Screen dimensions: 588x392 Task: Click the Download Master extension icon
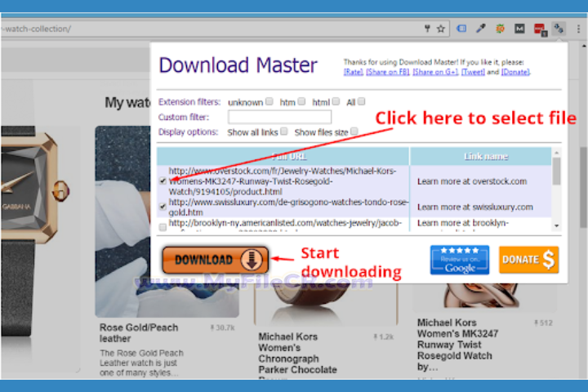point(559,29)
